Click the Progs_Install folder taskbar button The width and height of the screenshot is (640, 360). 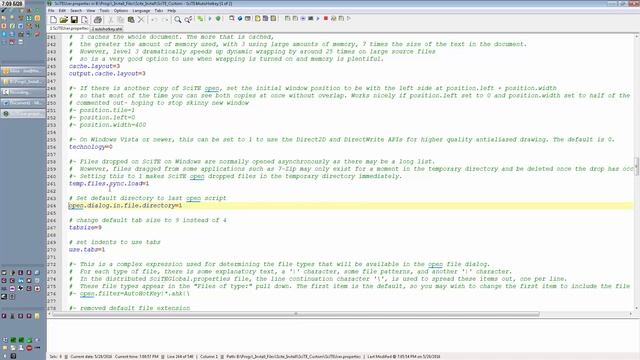[23, 82]
